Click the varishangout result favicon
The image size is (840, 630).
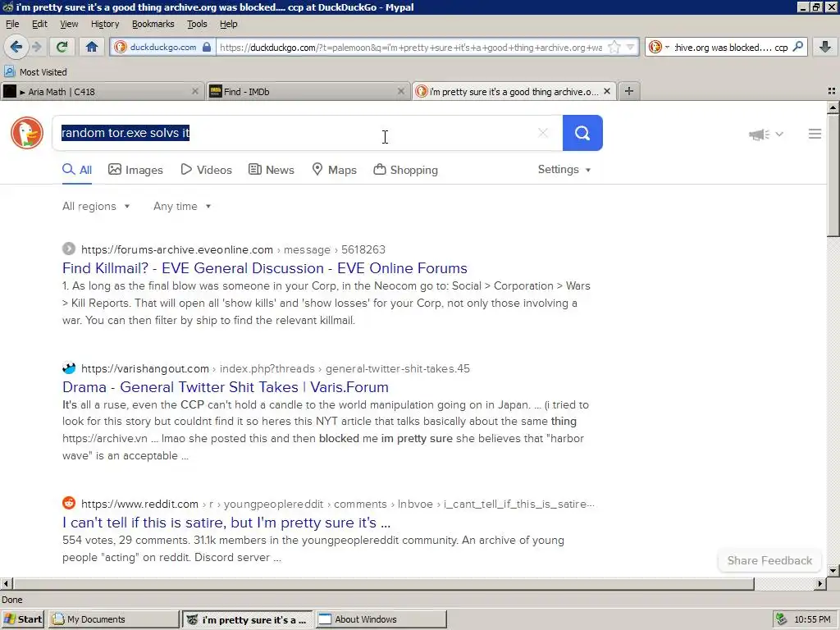coord(69,368)
